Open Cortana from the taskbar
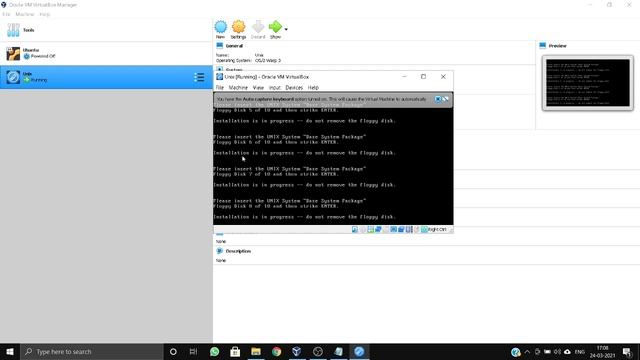Screen dimensions: 640x360 point(173,351)
